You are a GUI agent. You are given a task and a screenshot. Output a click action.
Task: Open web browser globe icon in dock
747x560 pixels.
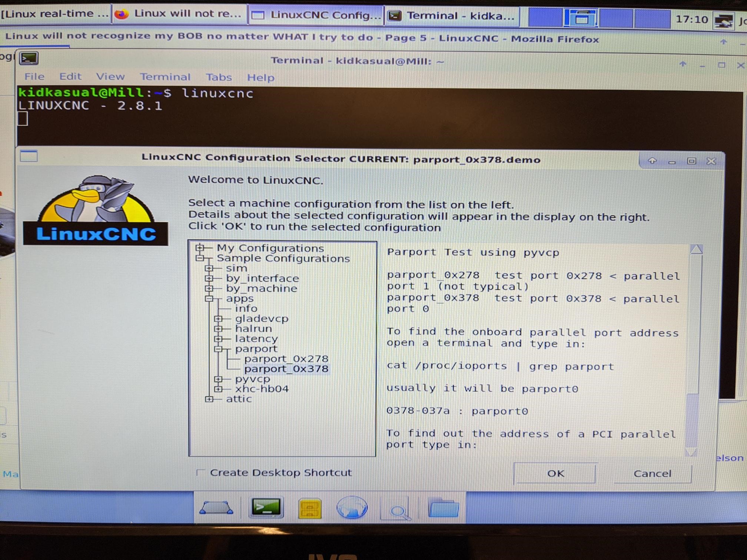pyautogui.click(x=352, y=507)
